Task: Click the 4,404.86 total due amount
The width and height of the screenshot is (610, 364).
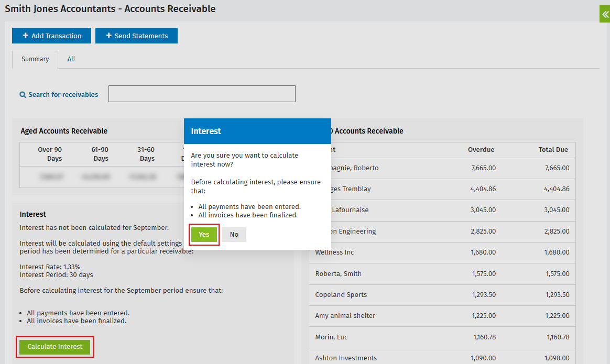Action: coord(557,189)
